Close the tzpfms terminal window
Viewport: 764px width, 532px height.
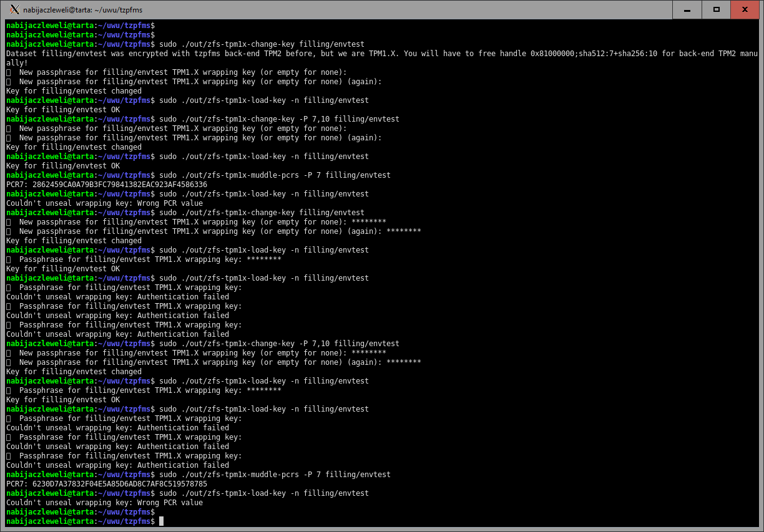[745, 9]
